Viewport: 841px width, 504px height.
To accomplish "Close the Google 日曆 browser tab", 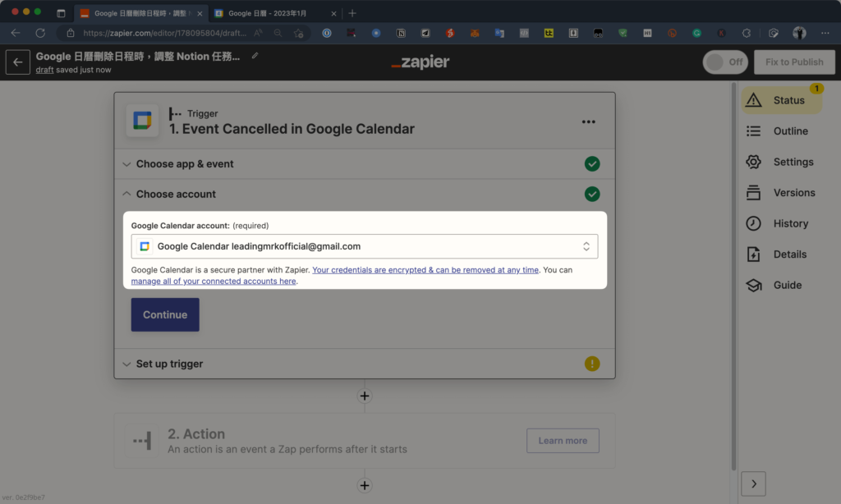I will [x=333, y=13].
